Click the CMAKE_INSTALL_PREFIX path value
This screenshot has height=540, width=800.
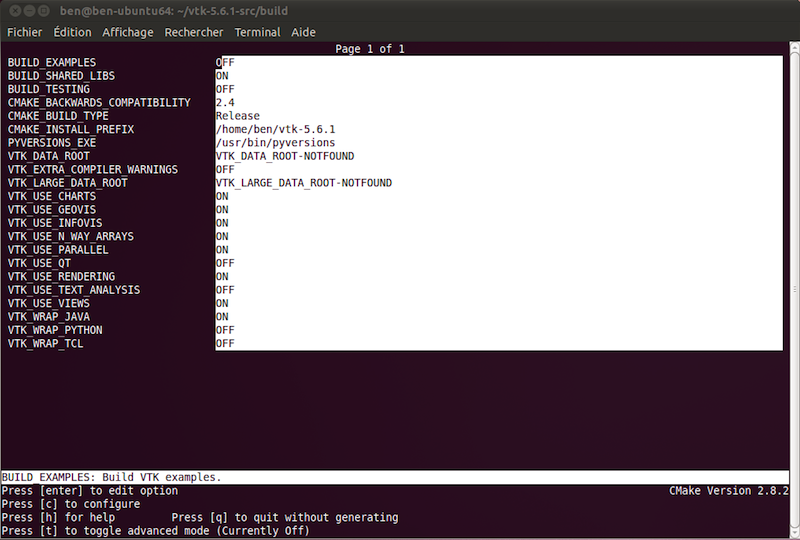(x=275, y=130)
